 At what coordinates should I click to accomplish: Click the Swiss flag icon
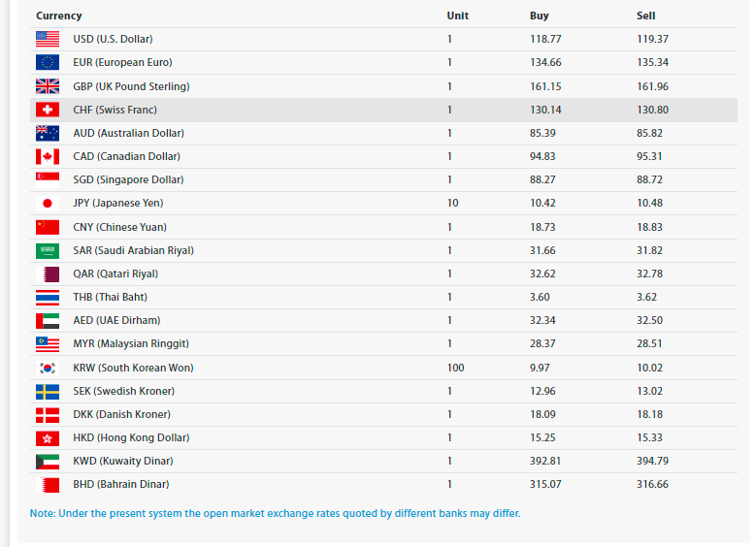(48, 110)
